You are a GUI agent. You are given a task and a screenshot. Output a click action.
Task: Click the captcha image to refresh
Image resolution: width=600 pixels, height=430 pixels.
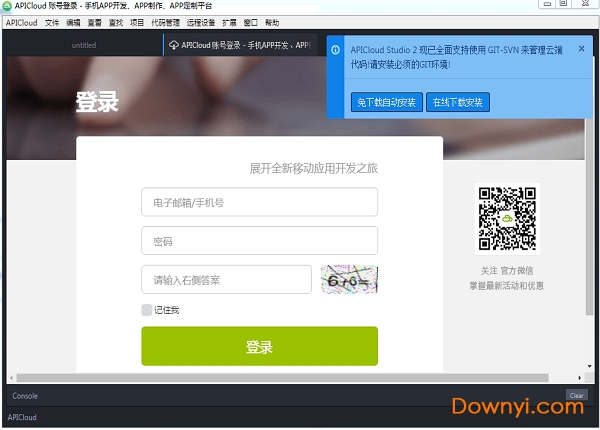349,279
